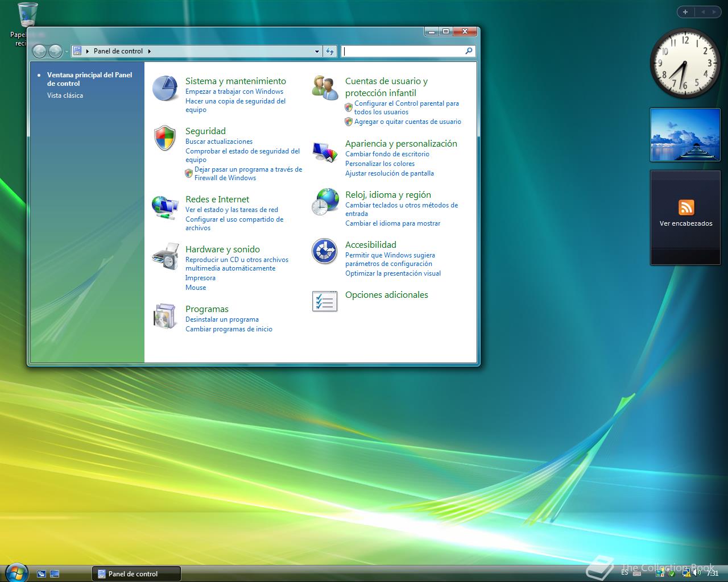This screenshot has width=728, height=582.
Task: Click the ES language indicator
Action: 625,572
